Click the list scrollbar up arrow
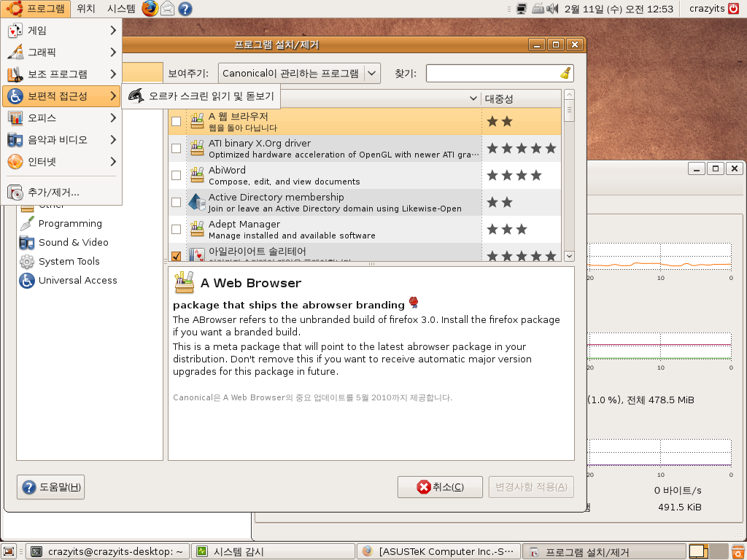The image size is (747, 560). pyautogui.click(x=569, y=95)
